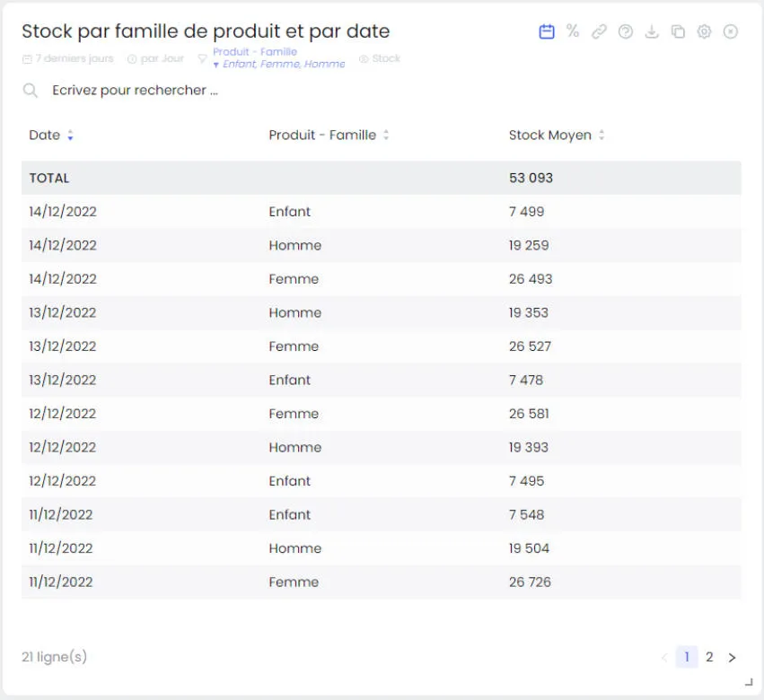The image size is (764, 700).
Task: Duplicate the widget with copy icon
Action: (678, 31)
